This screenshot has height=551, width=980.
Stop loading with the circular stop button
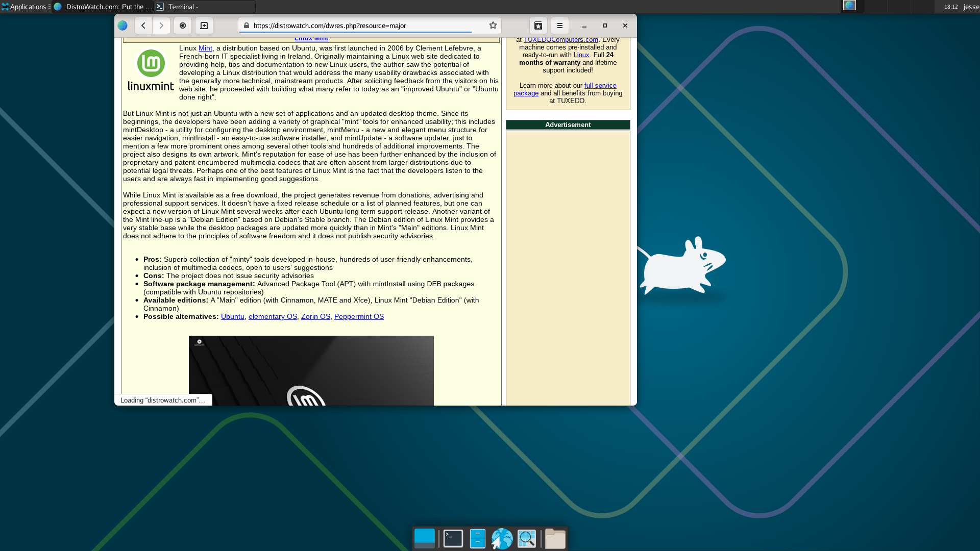pyautogui.click(x=183, y=26)
